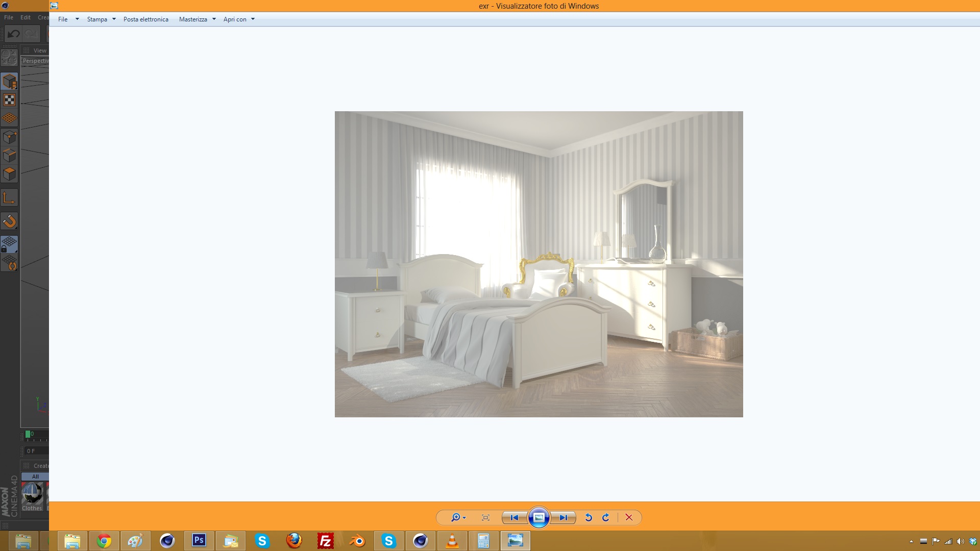Skip to the next image
980x551 pixels.
563,517
